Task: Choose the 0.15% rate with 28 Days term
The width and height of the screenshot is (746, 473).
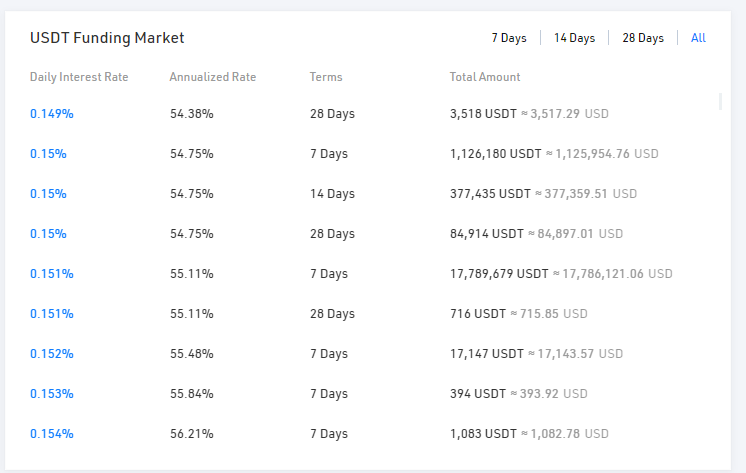Action: click(x=48, y=234)
